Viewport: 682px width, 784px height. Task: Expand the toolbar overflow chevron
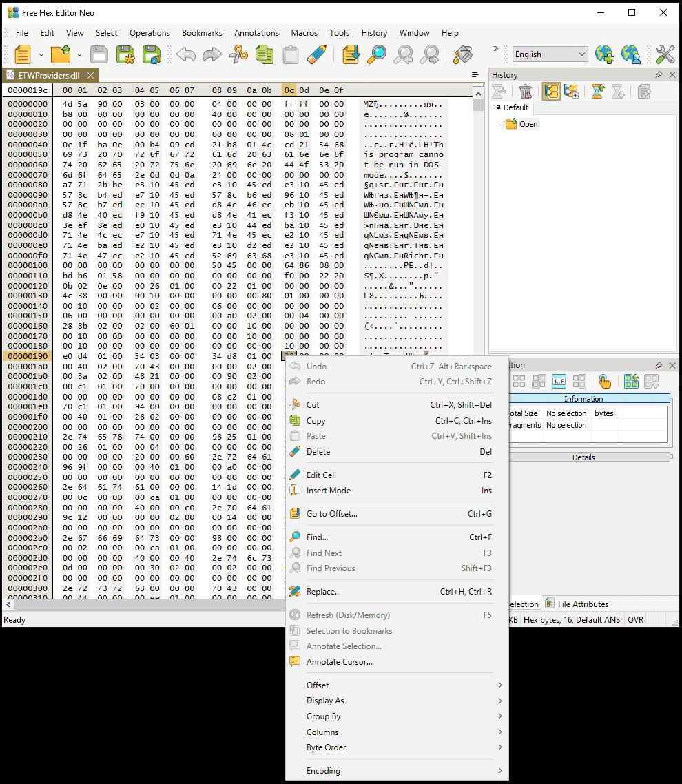(x=495, y=48)
